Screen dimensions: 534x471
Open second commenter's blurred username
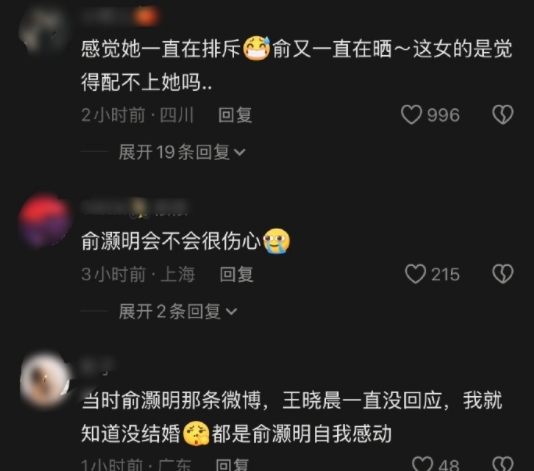pos(135,207)
